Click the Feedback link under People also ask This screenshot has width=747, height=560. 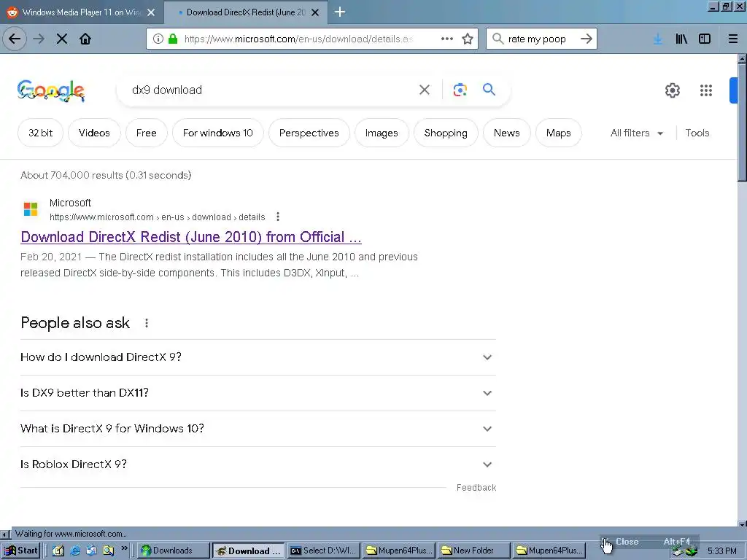click(476, 488)
